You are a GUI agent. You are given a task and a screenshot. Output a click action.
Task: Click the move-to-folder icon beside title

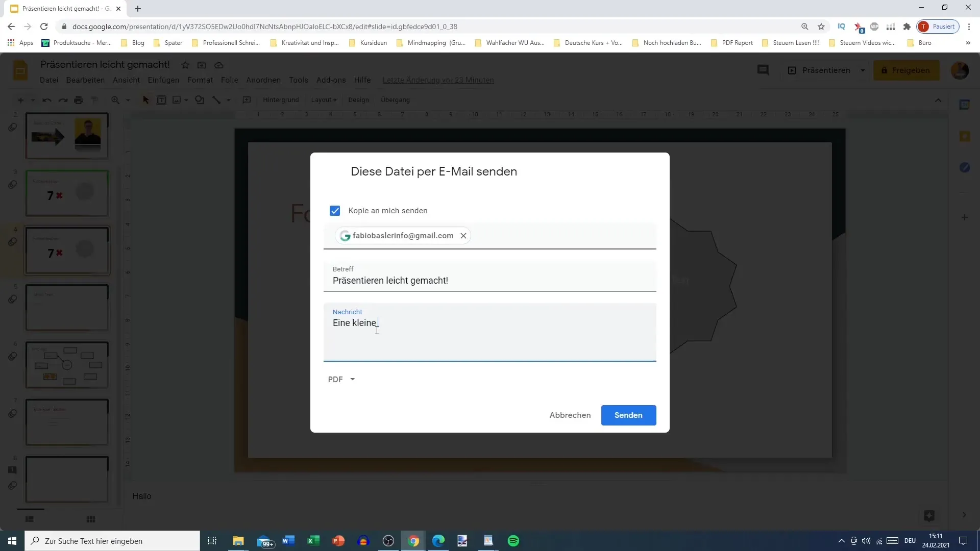coord(202,65)
